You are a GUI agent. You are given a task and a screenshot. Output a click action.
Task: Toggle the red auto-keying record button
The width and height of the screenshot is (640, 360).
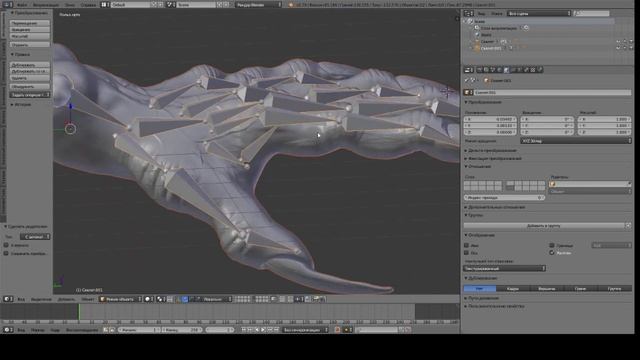click(x=338, y=330)
